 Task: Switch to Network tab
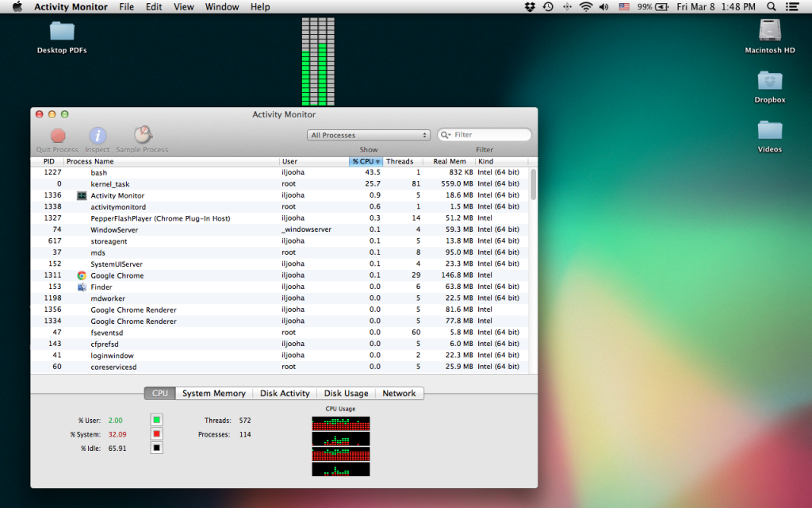coord(399,394)
